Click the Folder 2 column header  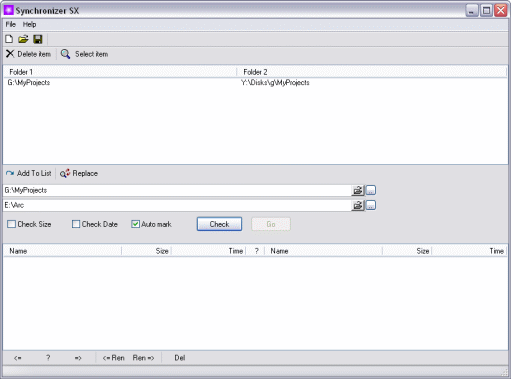tap(372, 72)
